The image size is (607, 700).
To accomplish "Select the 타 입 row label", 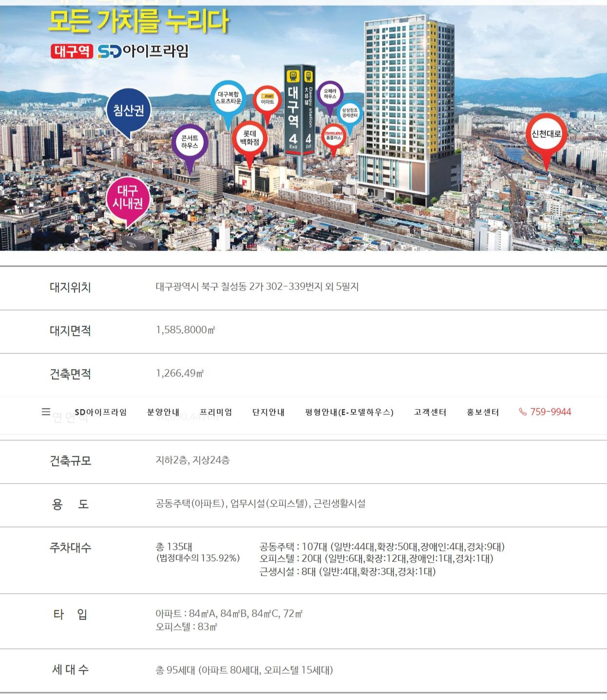I will click(70, 615).
